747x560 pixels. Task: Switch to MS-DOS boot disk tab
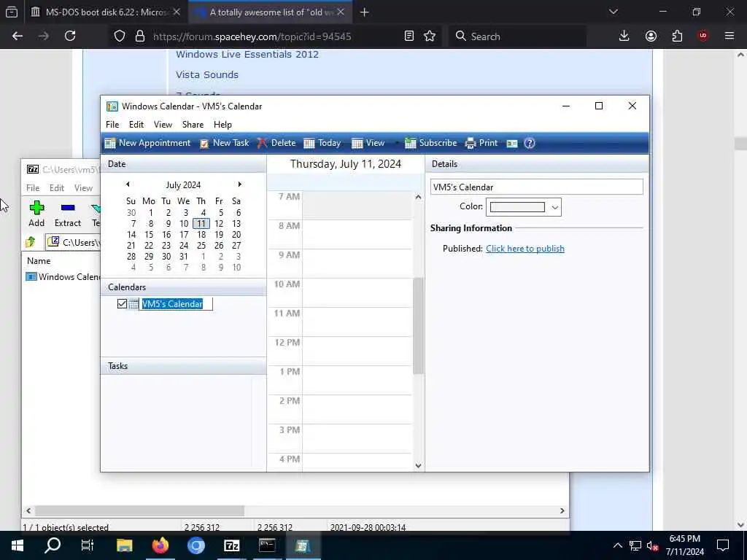(x=105, y=12)
